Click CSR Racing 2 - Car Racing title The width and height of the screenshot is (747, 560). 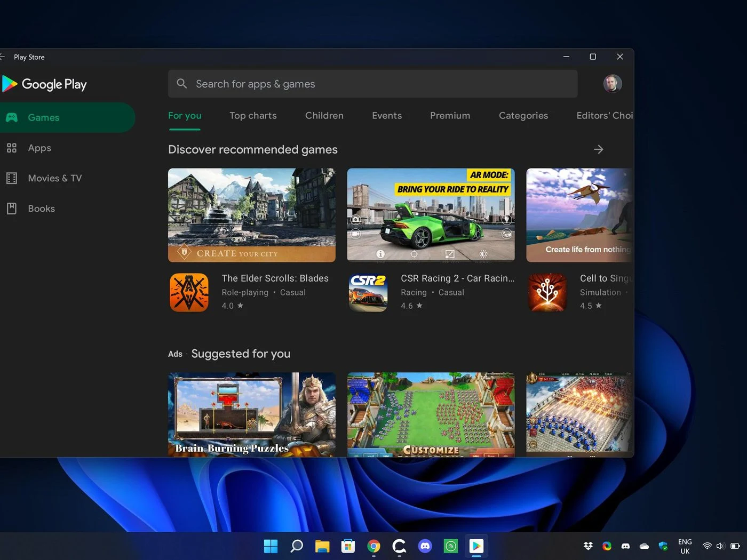point(458,278)
